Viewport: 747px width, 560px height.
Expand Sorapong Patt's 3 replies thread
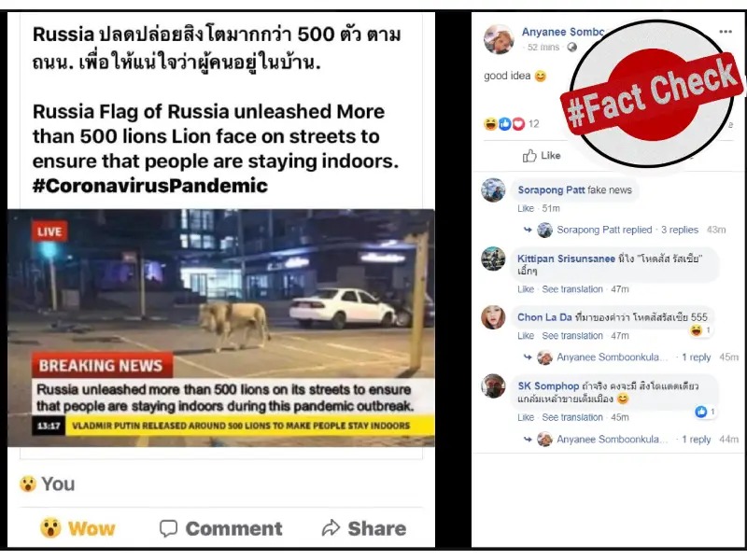[680, 230]
